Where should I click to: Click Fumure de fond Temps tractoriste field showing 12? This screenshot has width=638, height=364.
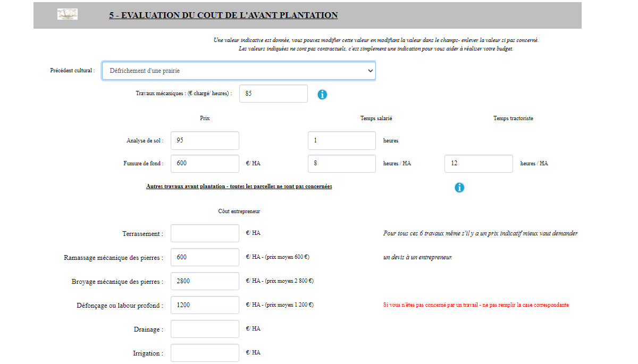[478, 164]
